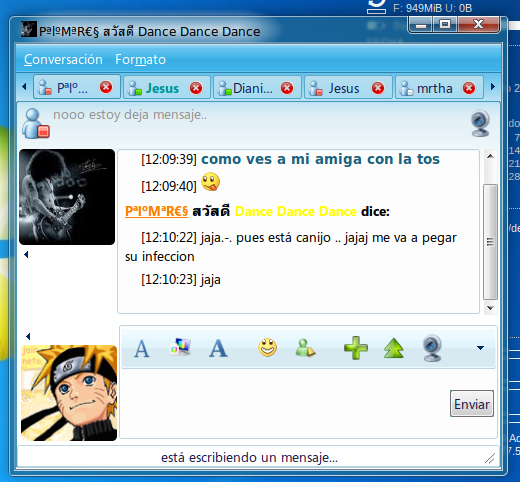Close the Diani... conversation tab

point(287,88)
